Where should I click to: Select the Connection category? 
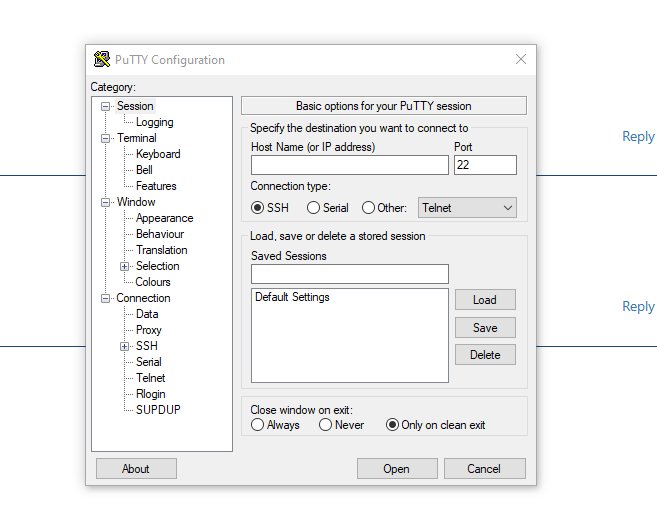tap(143, 298)
